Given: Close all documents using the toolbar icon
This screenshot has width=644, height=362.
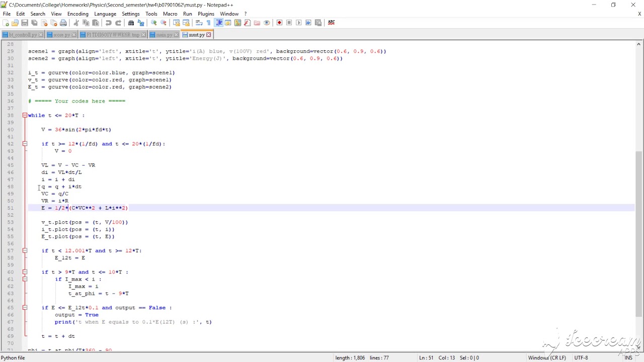Looking at the screenshot, I should (54, 23).
